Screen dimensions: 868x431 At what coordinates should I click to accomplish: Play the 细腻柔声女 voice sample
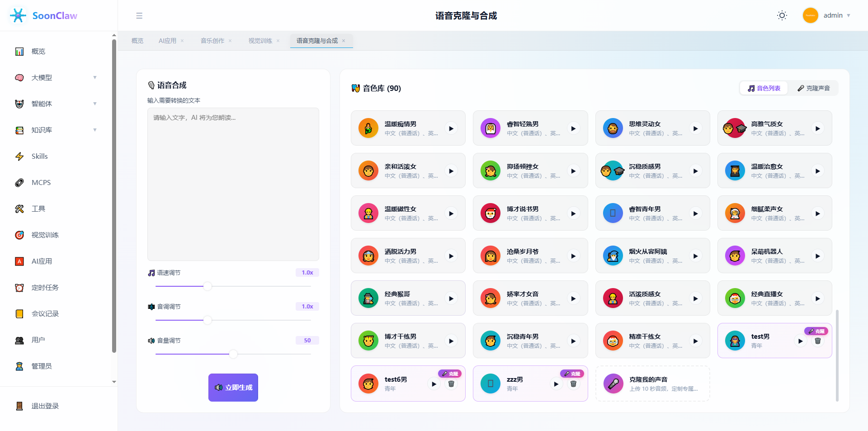[x=818, y=213]
